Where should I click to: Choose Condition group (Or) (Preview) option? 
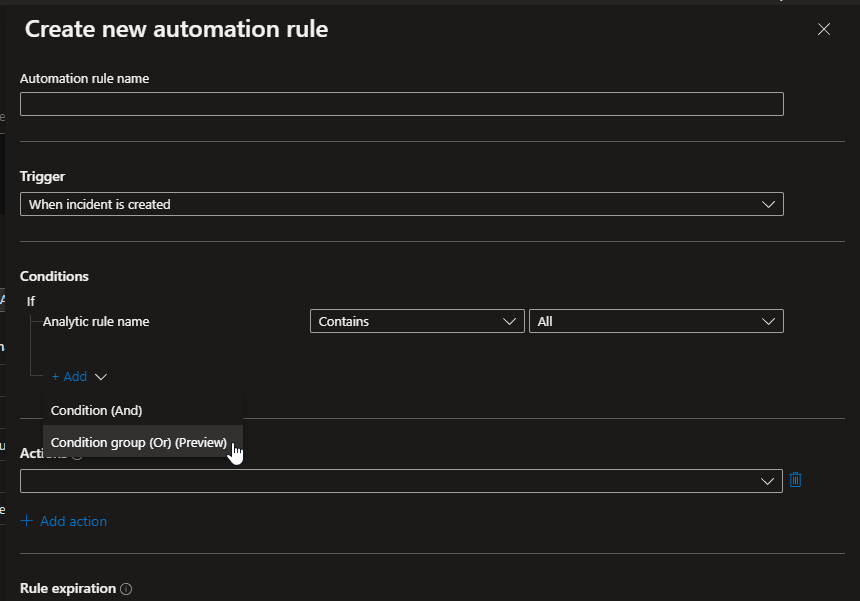[140, 442]
